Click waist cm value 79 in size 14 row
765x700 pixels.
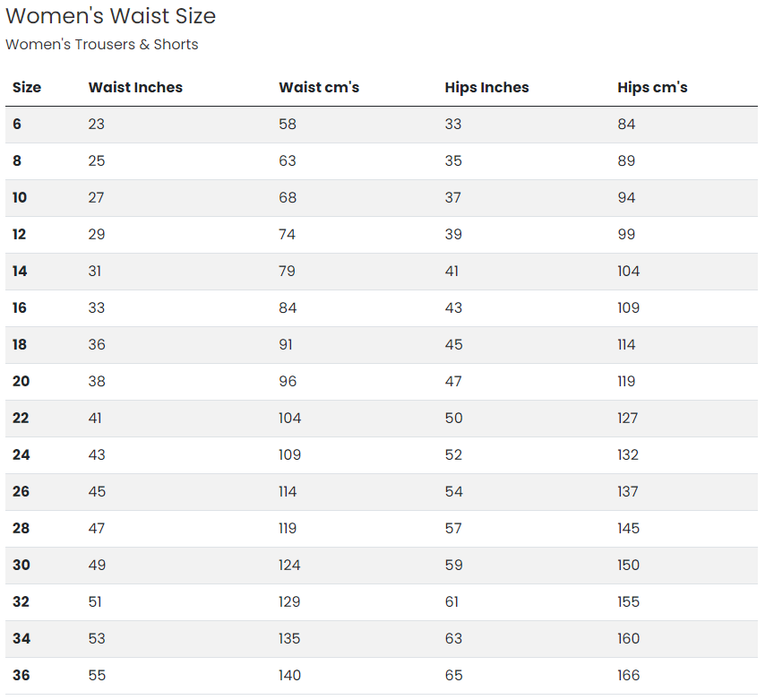tap(287, 271)
